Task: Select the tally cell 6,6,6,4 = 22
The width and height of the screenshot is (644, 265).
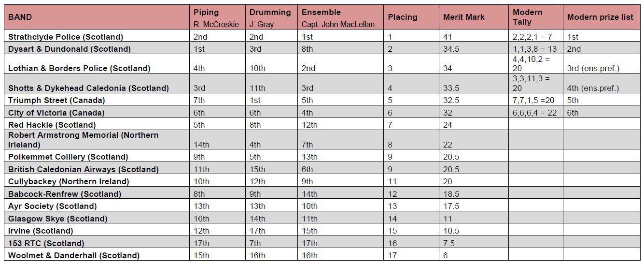Action: 536,113
